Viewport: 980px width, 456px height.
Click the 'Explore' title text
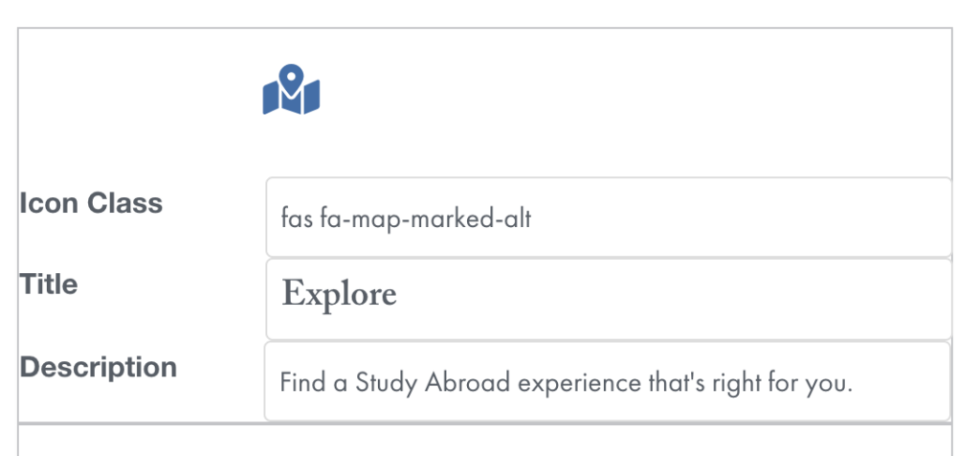(x=340, y=294)
